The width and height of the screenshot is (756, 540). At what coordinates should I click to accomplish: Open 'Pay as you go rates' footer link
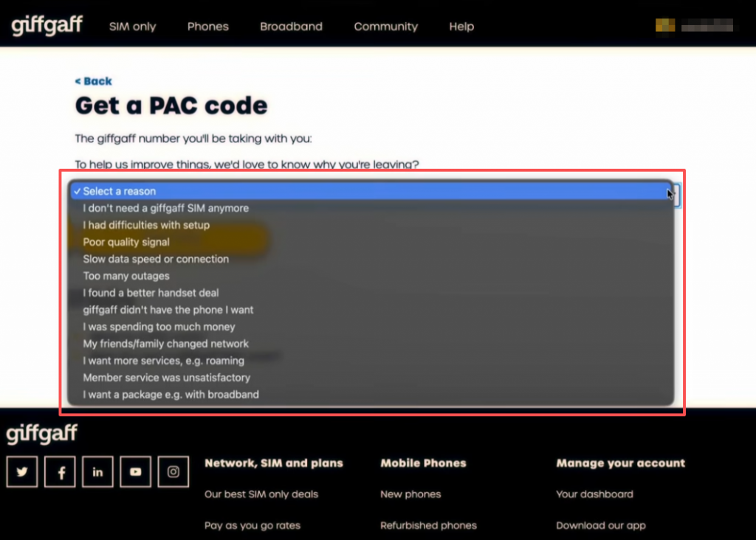point(252,525)
